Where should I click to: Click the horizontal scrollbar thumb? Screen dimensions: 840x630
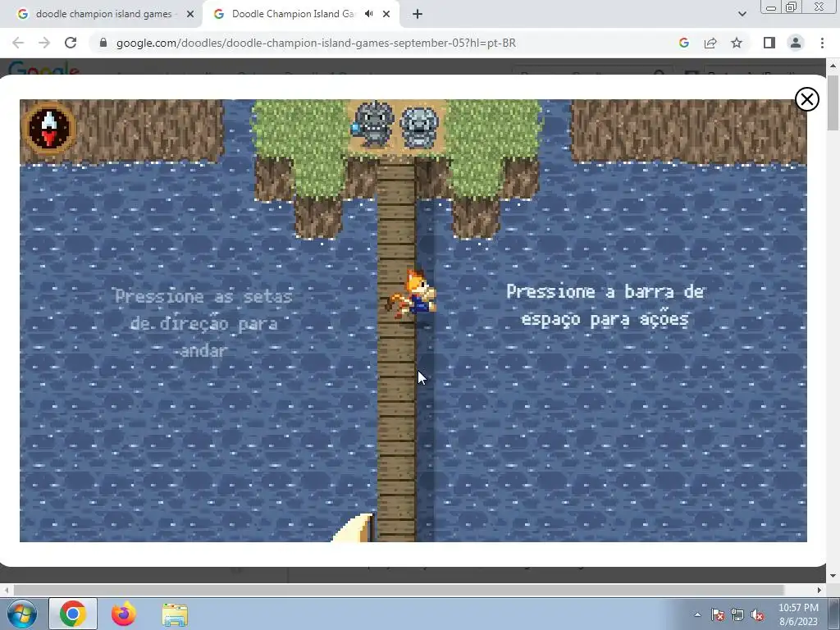pyautogui.click(x=399, y=590)
